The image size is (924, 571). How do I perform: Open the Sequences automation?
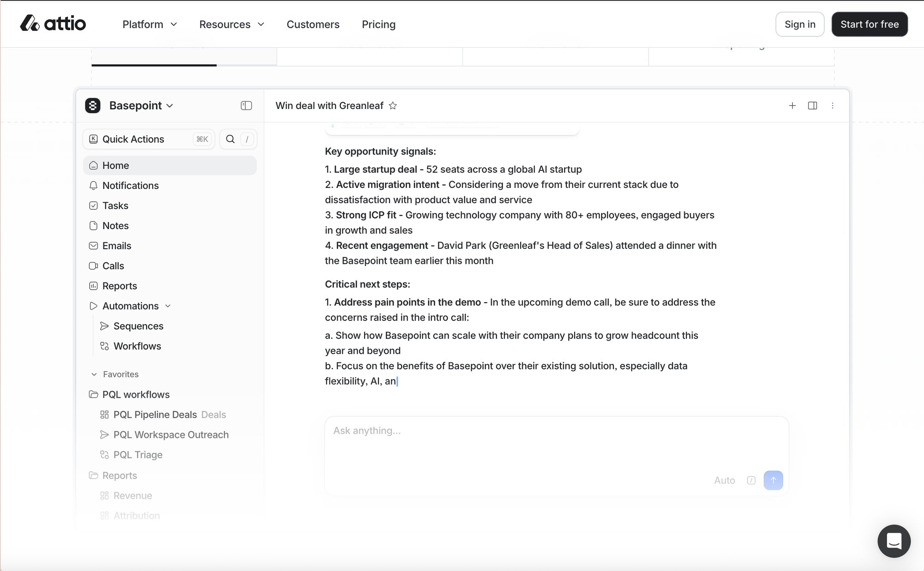pyautogui.click(x=138, y=326)
